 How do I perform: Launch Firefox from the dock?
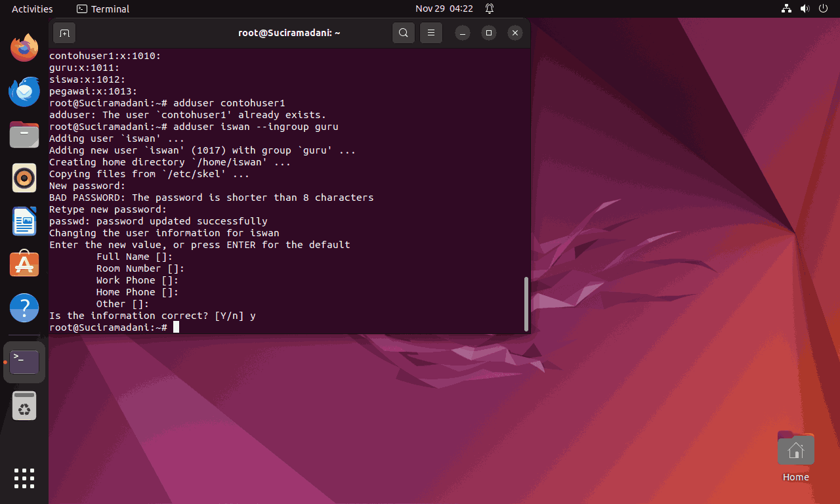click(24, 48)
